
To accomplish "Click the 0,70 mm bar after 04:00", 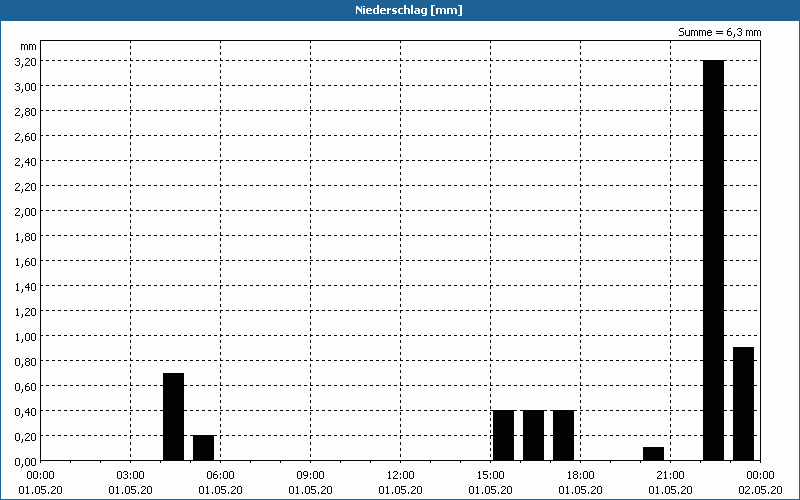I will click(x=173, y=417).
